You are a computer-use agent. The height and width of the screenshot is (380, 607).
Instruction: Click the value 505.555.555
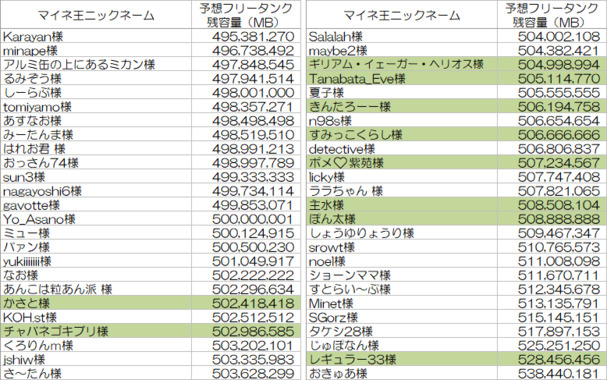[x=559, y=93]
